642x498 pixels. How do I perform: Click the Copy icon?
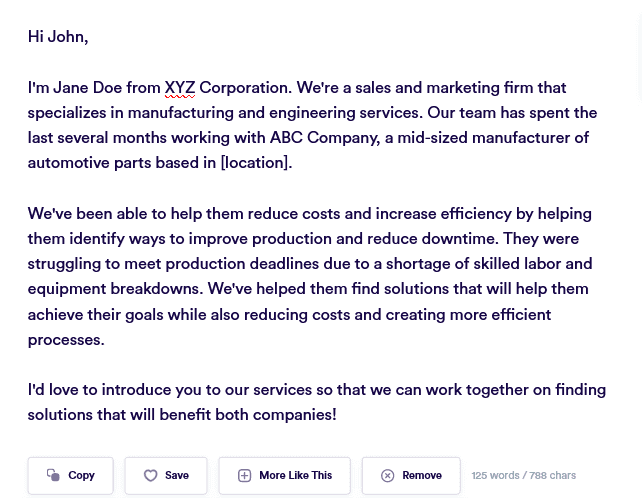pos(53,476)
